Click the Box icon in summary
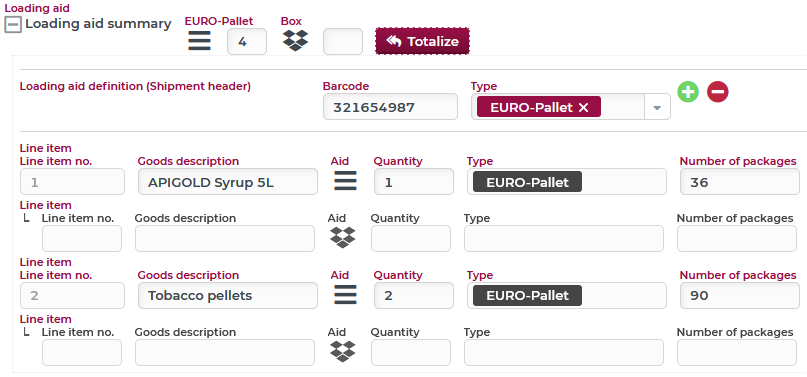The height and width of the screenshot is (377, 807). 295,41
